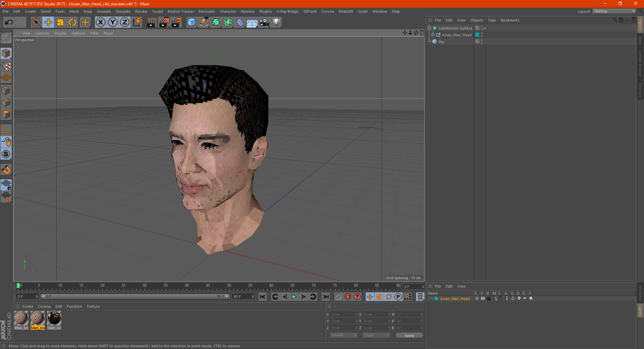
Task: Open the Deformer objects icon
Action: click(x=240, y=22)
